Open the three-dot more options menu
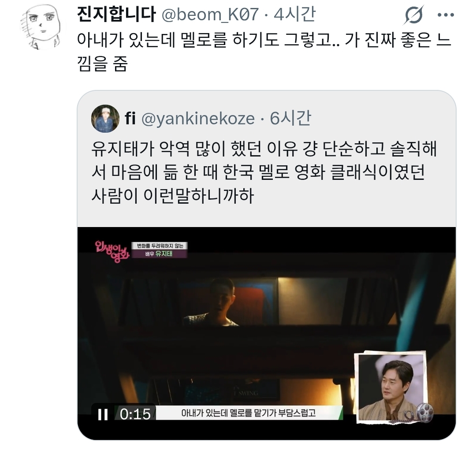The image size is (476, 451). click(446, 15)
